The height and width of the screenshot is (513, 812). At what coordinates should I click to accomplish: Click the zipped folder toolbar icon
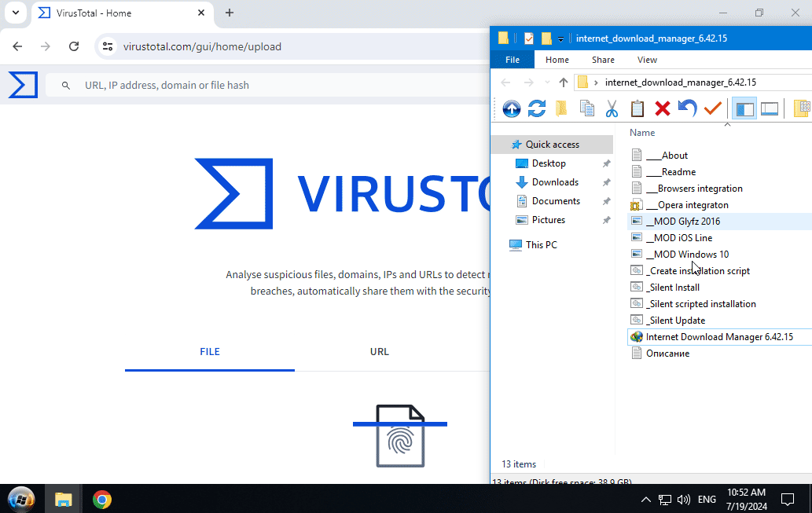[561, 108]
